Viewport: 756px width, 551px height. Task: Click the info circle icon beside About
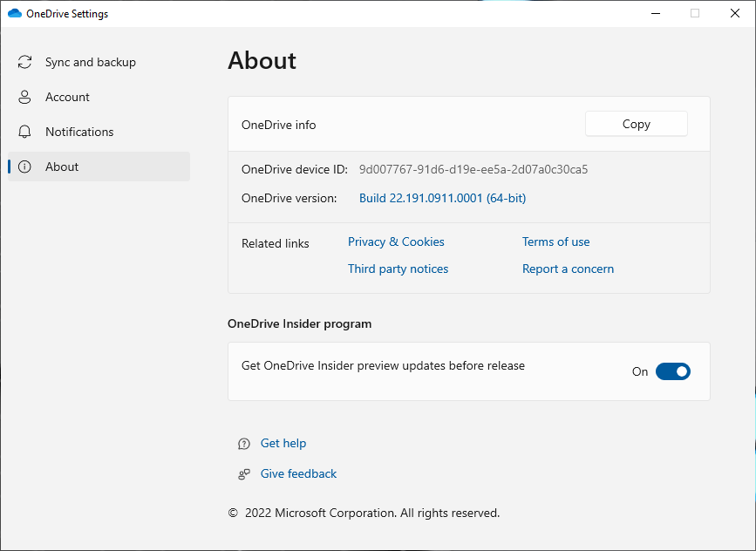pyautogui.click(x=25, y=167)
